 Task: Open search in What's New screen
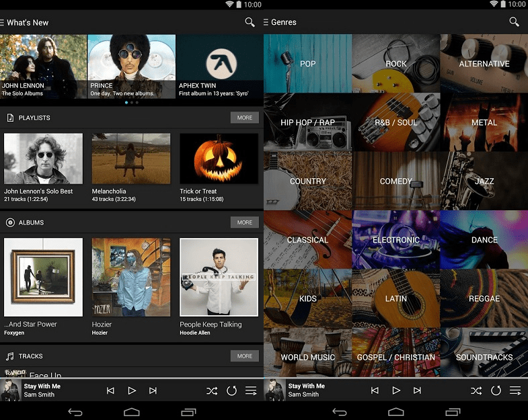coord(250,22)
